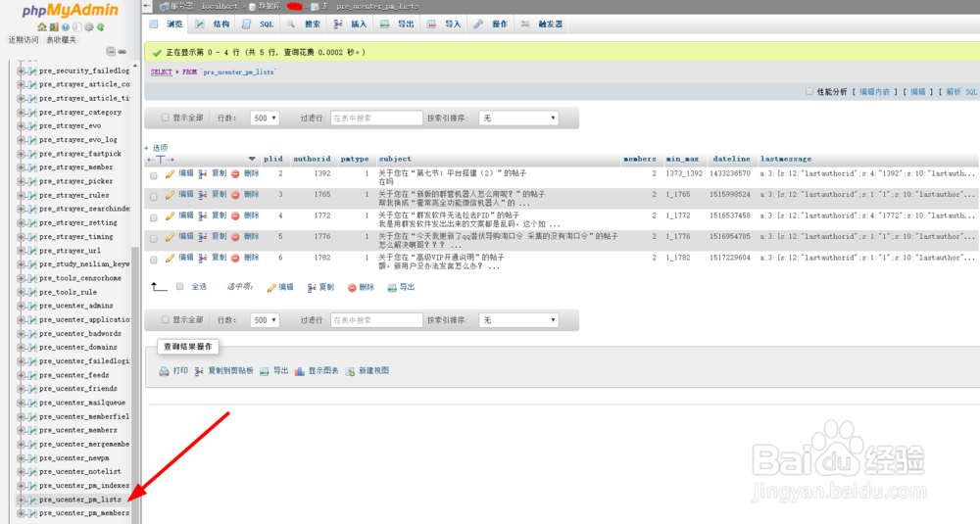Collapse all tree nodes with minus icon
The height and width of the screenshot is (524, 980).
click(x=111, y=51)
